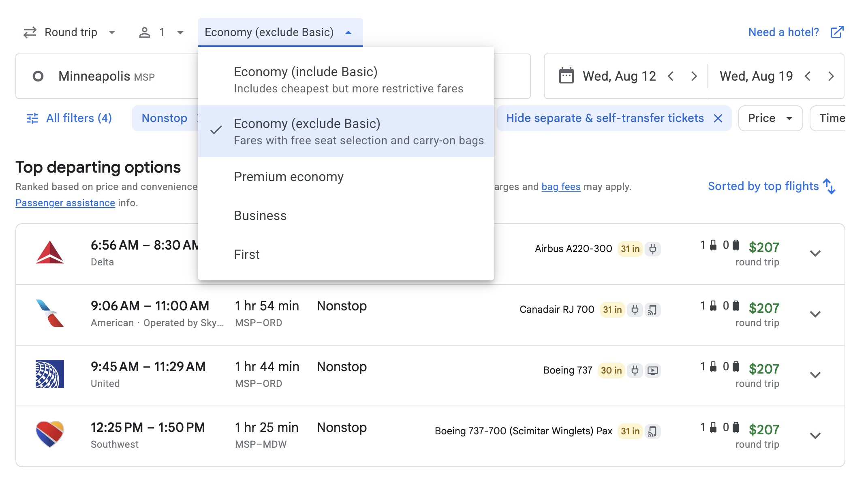Expand the Delta flight details
The image size is (868, 487).
click(x=815, y=254)
